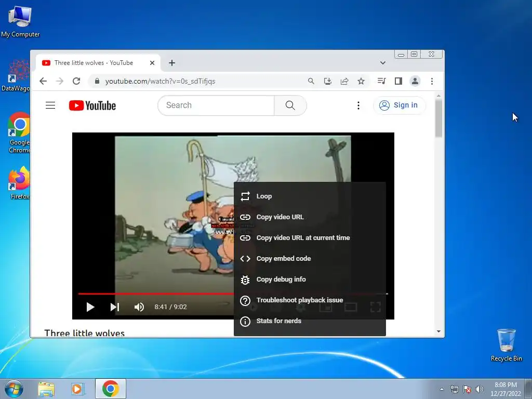Image resolution: width=532 pixels, height=399 pixels.
Task: Click the network tray icon
Action: [x=454, y=389]
